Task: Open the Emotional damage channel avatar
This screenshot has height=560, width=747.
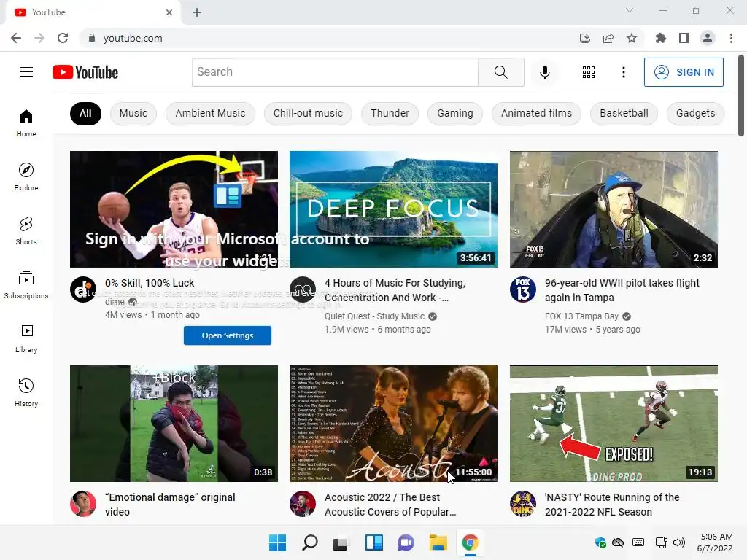Action: 83,504
